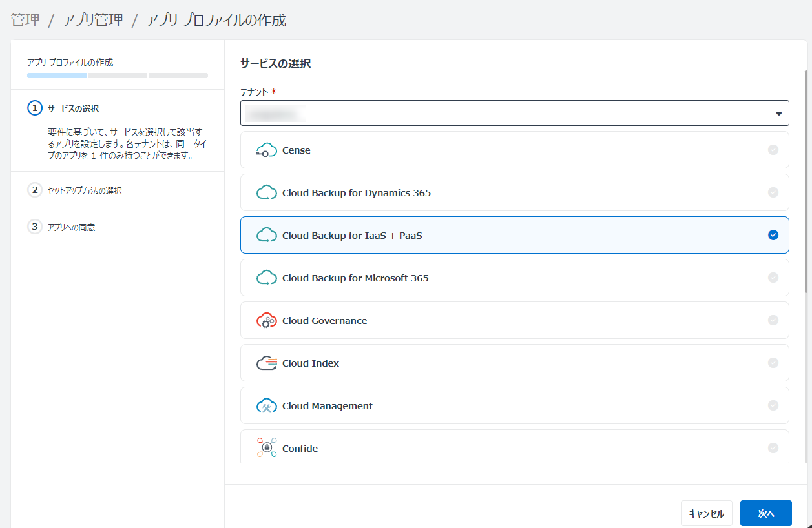Click アプリ プロファイルの作成 breadcrumb
The width and height of the screenshot is (812, 528).
pos(216,20)
